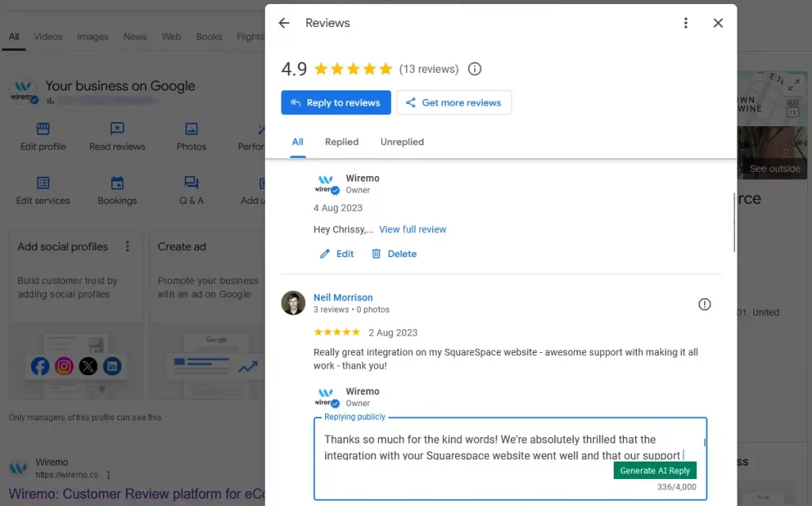Screen dimensions: 812x506
Task: Open the Create ad card
Action: pyautogui.click(x=207, y=315)
